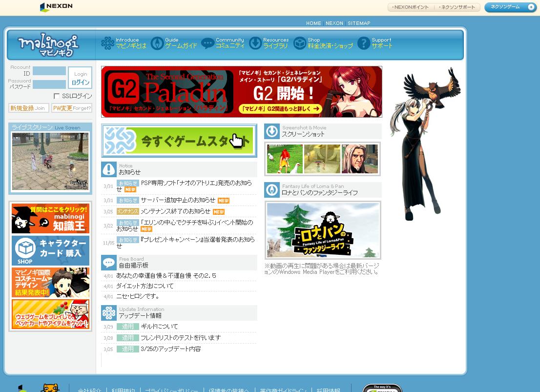This screenshot has height=392, width=540.
Task: Click the SITEMAP link
Action: click(359, 23)
